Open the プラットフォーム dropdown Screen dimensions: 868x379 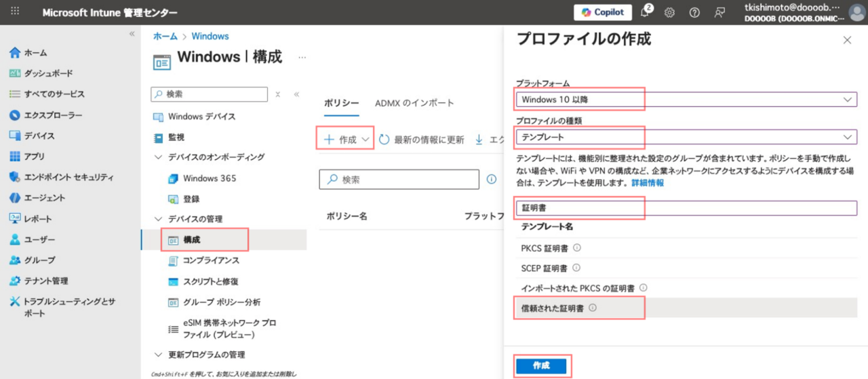(x=685, y=100)
